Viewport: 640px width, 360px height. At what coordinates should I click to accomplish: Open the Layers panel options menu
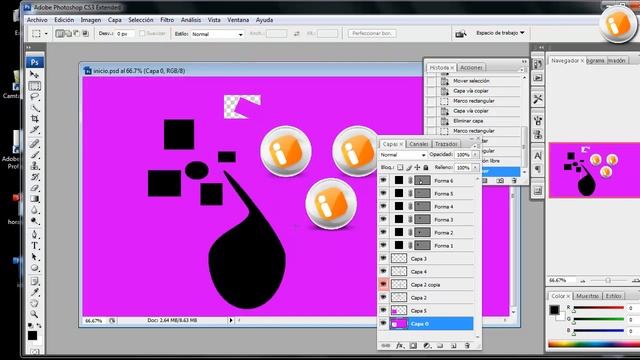(474, 145)
